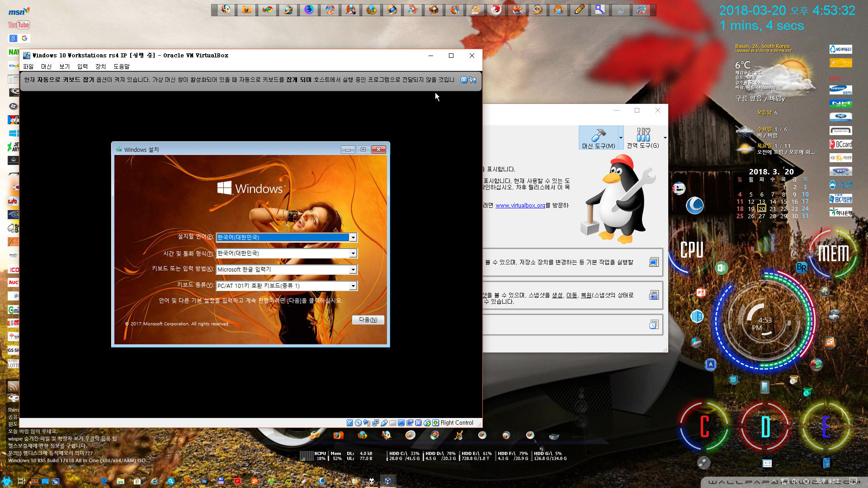Viewport: 868px width, 488px height.
Task: Open the www.virtualbox.org link
Action: 520,206
